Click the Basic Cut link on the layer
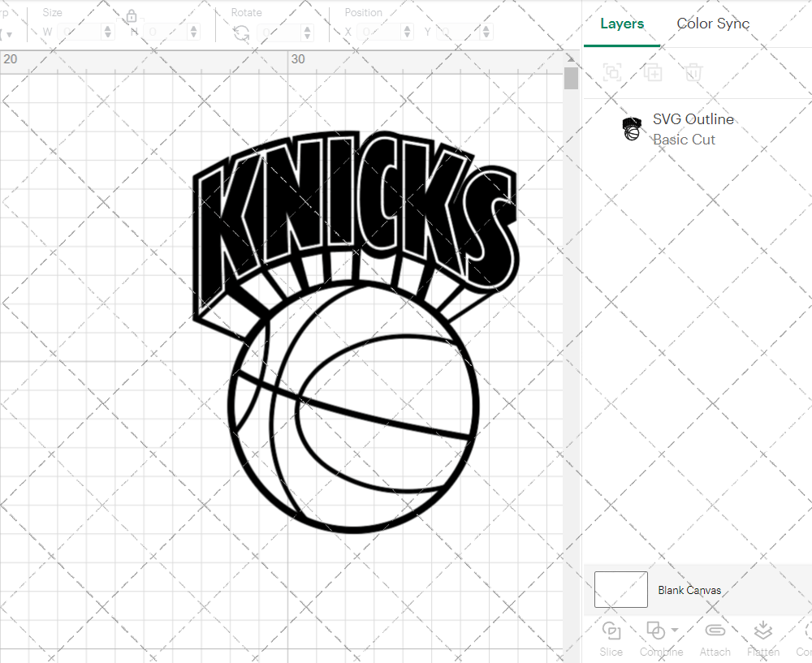812x663 pixels. [685, 140]
